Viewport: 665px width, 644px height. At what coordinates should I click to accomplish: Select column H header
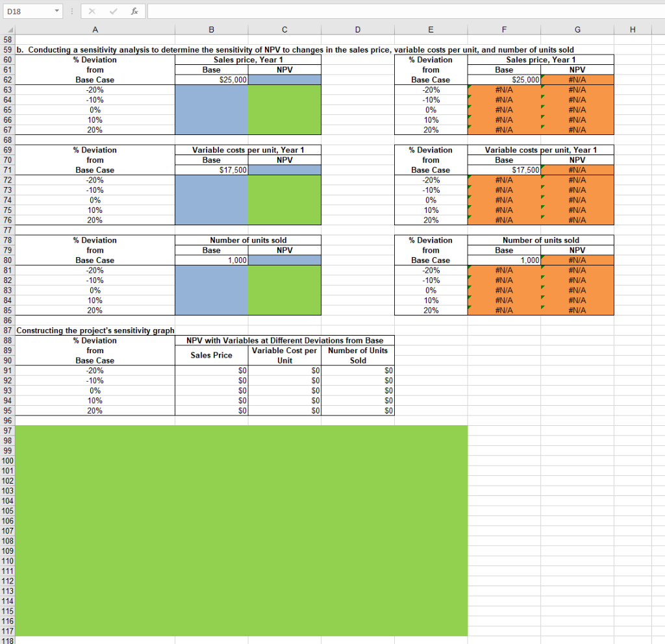[x=631, y=29]
